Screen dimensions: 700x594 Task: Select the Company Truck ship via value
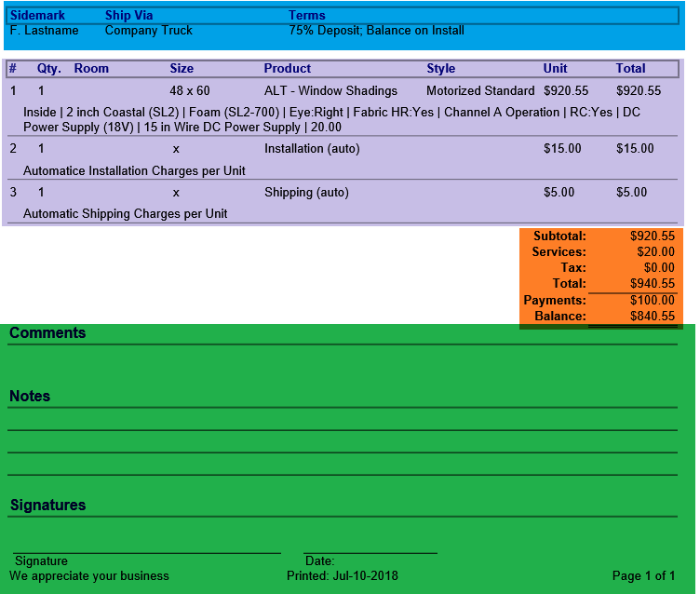coord(149,31)
